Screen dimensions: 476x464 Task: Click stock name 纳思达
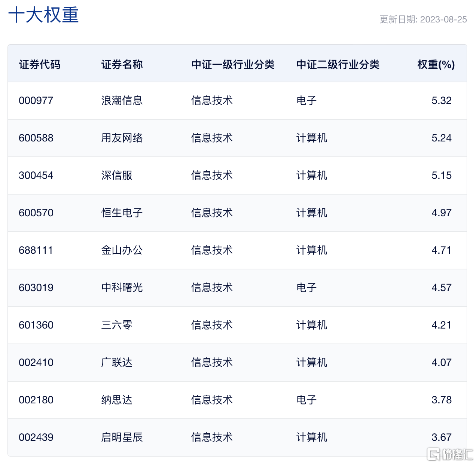(x=117, y=400)
